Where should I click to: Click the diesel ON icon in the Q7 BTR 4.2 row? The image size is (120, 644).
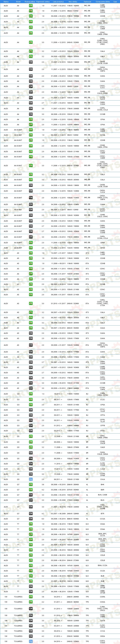click(31, 513)
